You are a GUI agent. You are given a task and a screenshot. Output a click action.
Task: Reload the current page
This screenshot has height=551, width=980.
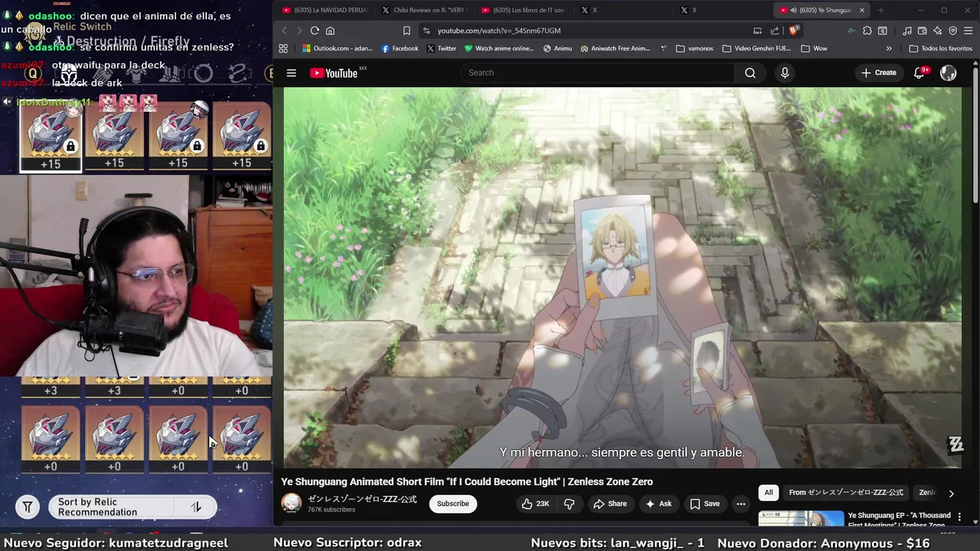point(315,31)
